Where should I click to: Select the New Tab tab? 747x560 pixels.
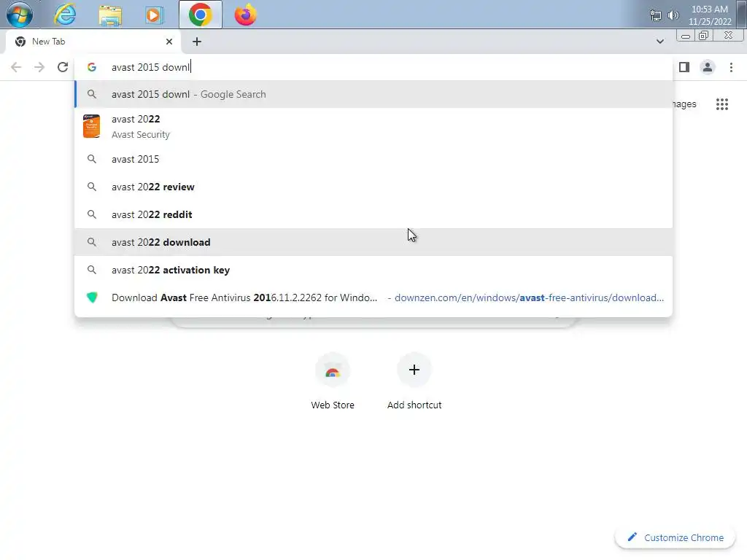(x=93, y=42)
